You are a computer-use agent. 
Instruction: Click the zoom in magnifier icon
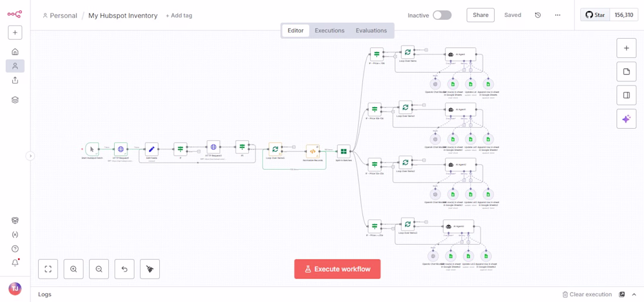(x=74, y=269)
